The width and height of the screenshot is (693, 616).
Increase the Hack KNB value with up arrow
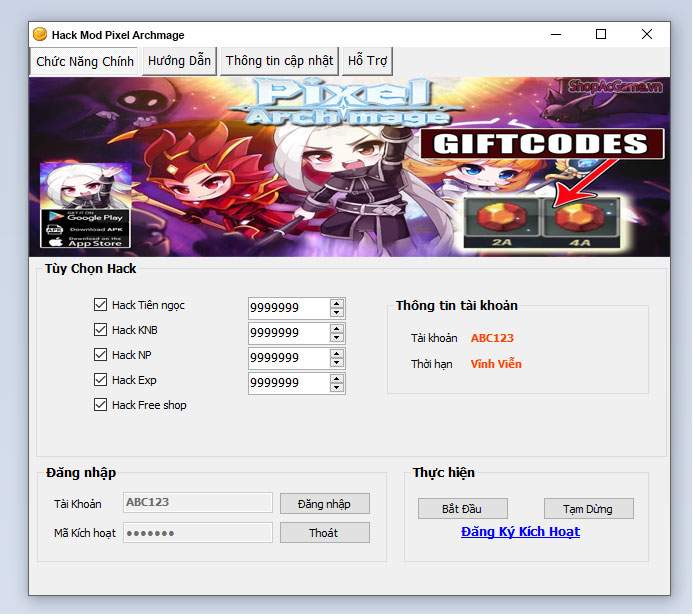337,329
